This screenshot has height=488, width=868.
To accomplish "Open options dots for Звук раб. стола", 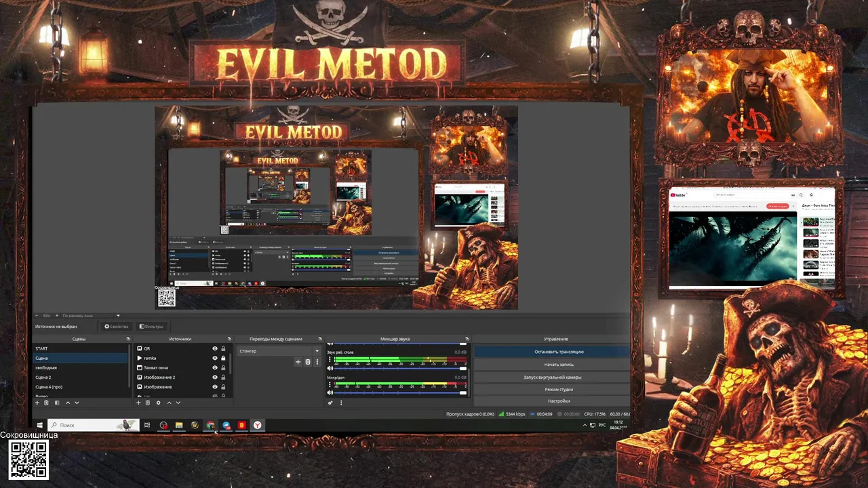I will click(x=330, y=359).
